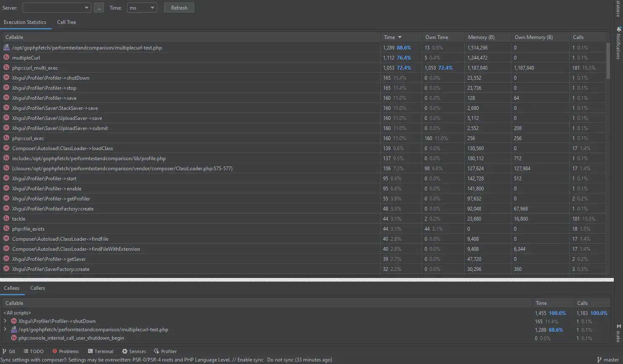Click the master git branch indicator
Screen dimensions: 623x364
(608, 360)
